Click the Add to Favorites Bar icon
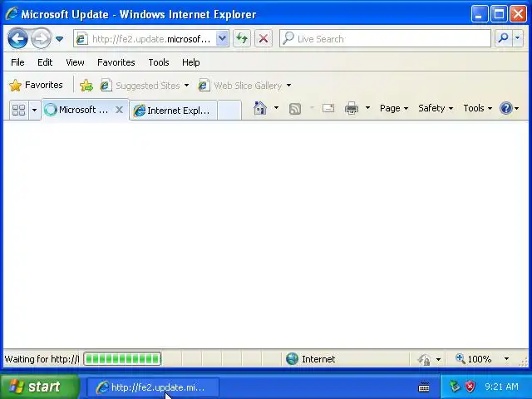This screenshot has height=399, width=532. (x=86, y=85)
